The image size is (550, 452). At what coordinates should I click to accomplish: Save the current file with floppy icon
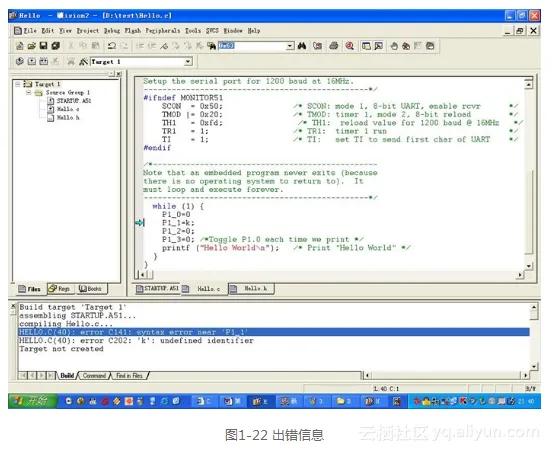point(43,46)
